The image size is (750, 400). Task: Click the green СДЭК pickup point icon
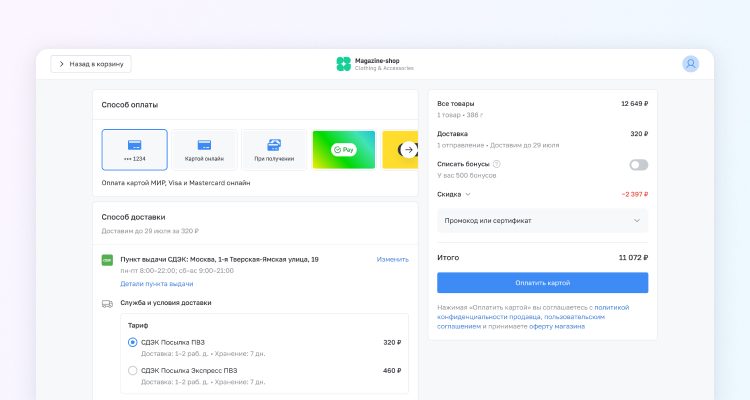click(107, 260)
